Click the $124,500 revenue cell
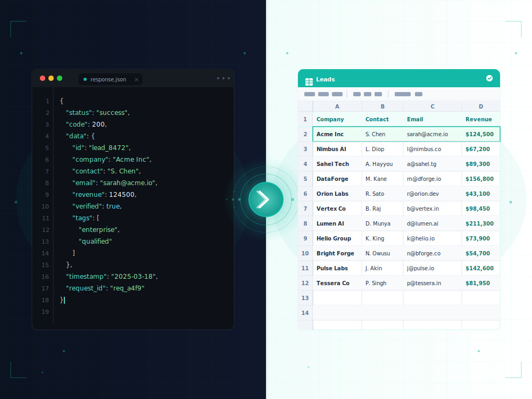532x399 pixels. (x=481, y=134)
